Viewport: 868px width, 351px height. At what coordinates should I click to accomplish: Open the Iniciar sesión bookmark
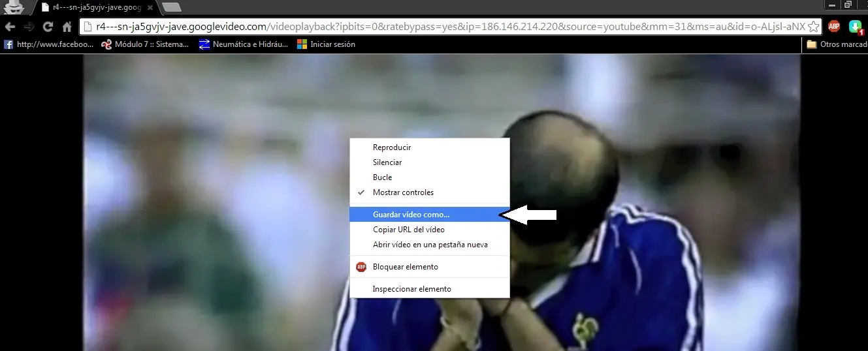(327, 44)
